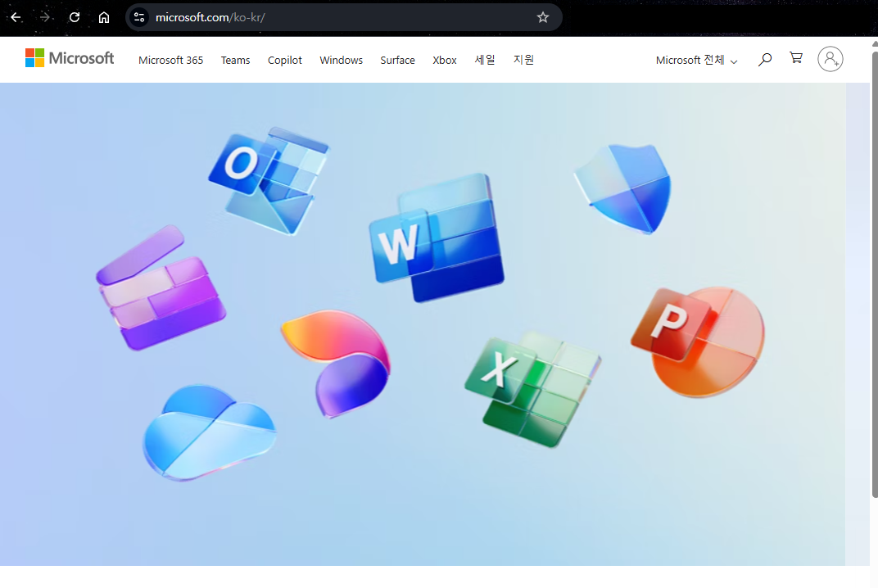Bookmark this page with the star icon
The height and width of the screenshot is (588, 878).
click(x=542, y=17)
